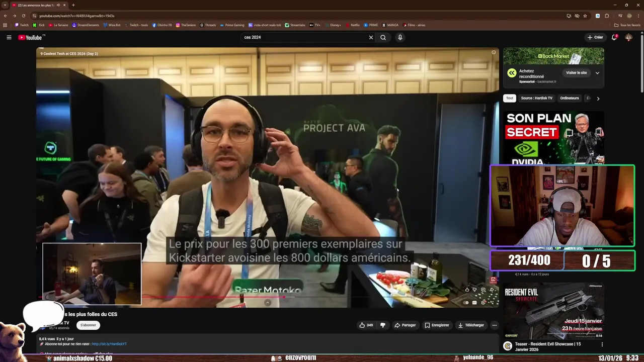The height and width of the screenshot is (362, 644).
Task: Open comments icon inside the player
Action: point(483,290)
